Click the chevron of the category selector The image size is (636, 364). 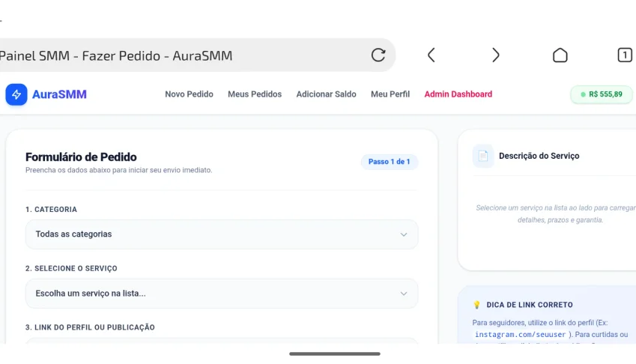coord(404,234)
